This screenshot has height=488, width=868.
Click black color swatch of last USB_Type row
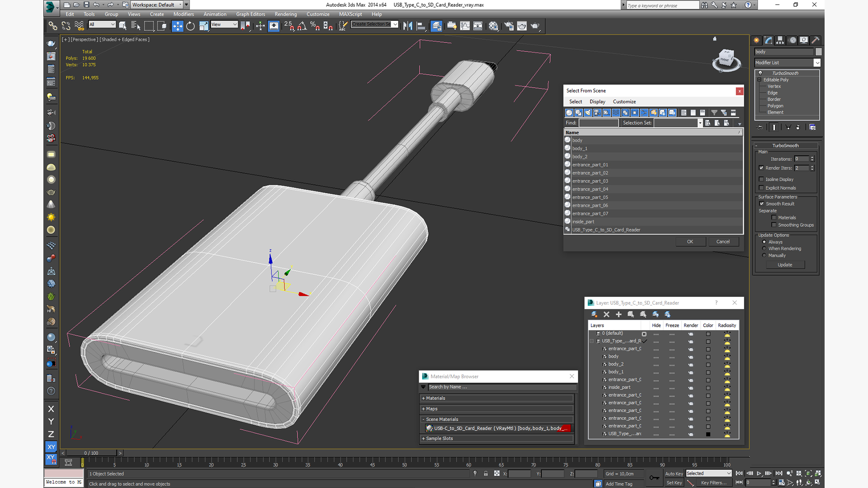pyautogui.click(x=708, y=434)
